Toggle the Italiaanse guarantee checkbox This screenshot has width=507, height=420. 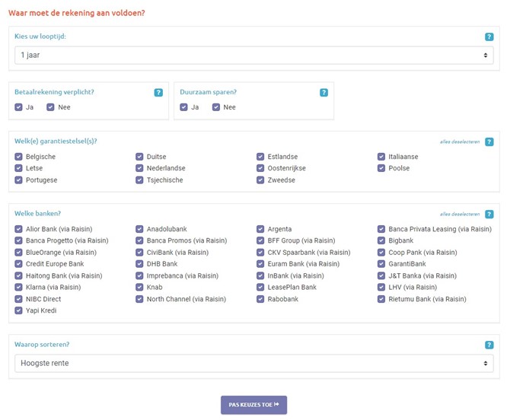click(x=381, y=157)
